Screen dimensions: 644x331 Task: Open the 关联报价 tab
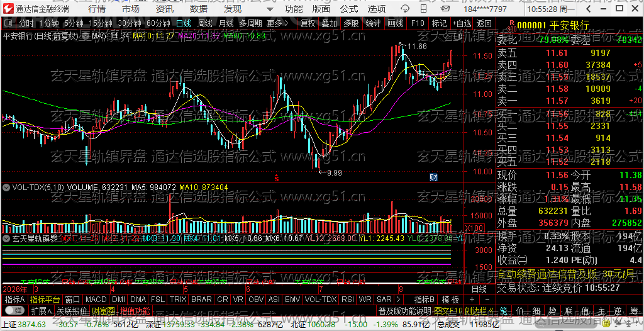[72, 310]
